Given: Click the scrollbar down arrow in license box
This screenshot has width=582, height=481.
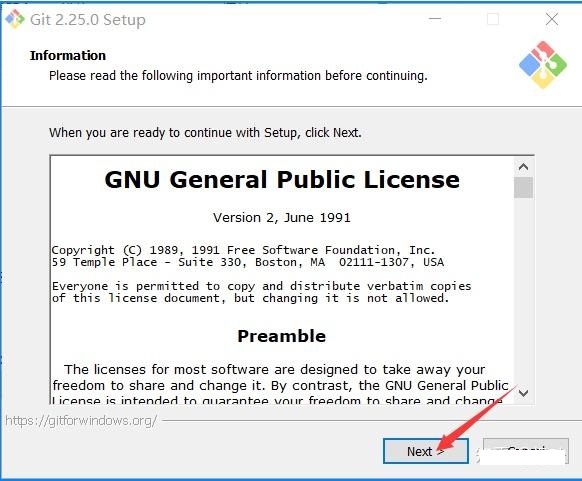Looking at the screenshot, I should click(x=523, y=393).
